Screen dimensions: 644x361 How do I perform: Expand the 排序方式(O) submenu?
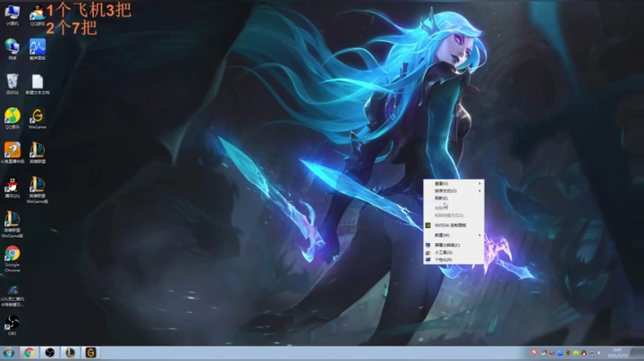(x=453, y=190)
